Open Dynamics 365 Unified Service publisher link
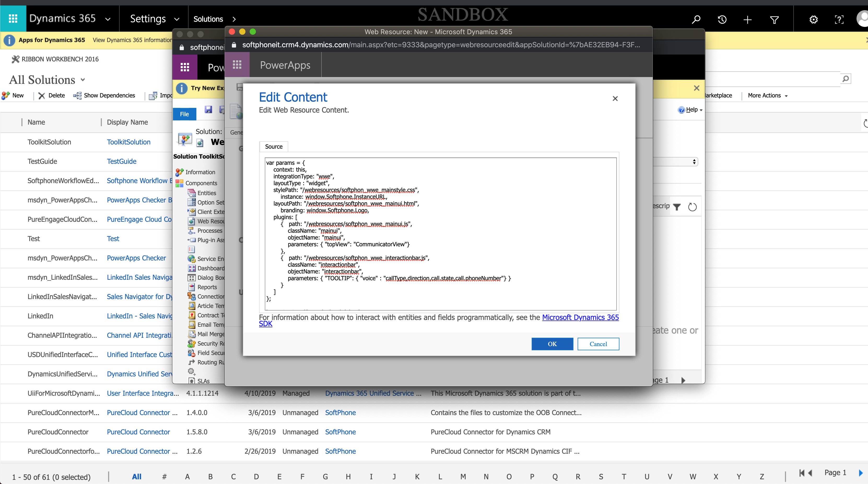The height and width of the screenshot is (484, 868). point(373,393)
